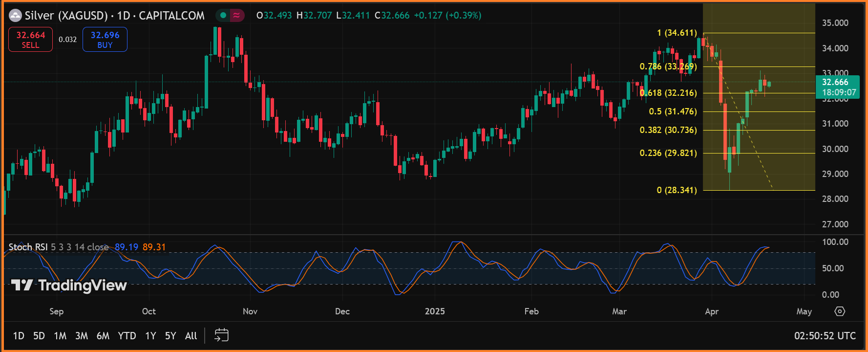Show the 5Y time range
The image size is (868, 352).
pyautogui.click(x=170, y=336)
